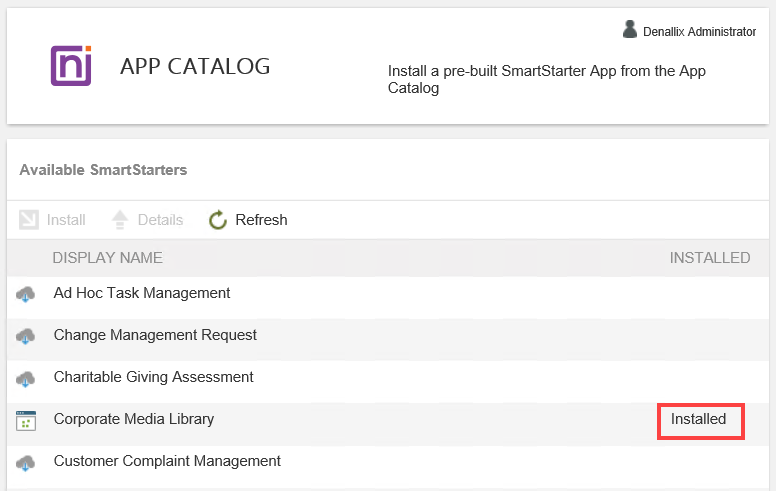Viewport: 776px width, 491px height.
Task: Click cloud icon beside Ad Hoc Task Management
Action: pyautogui.click(x=26, y=294)
